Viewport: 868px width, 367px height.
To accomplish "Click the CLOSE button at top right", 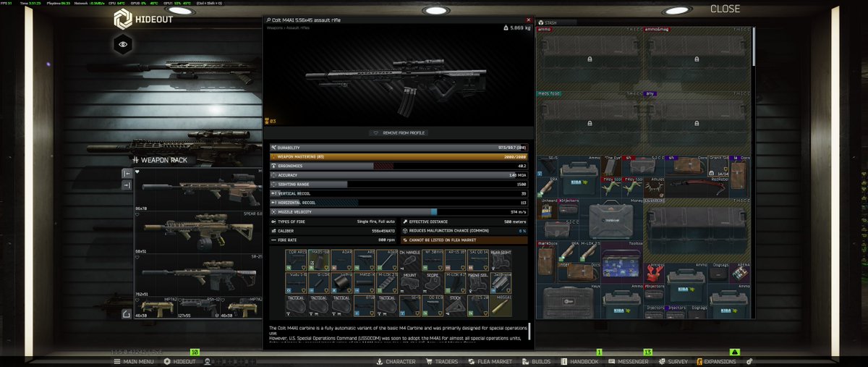I will [725, 9].
